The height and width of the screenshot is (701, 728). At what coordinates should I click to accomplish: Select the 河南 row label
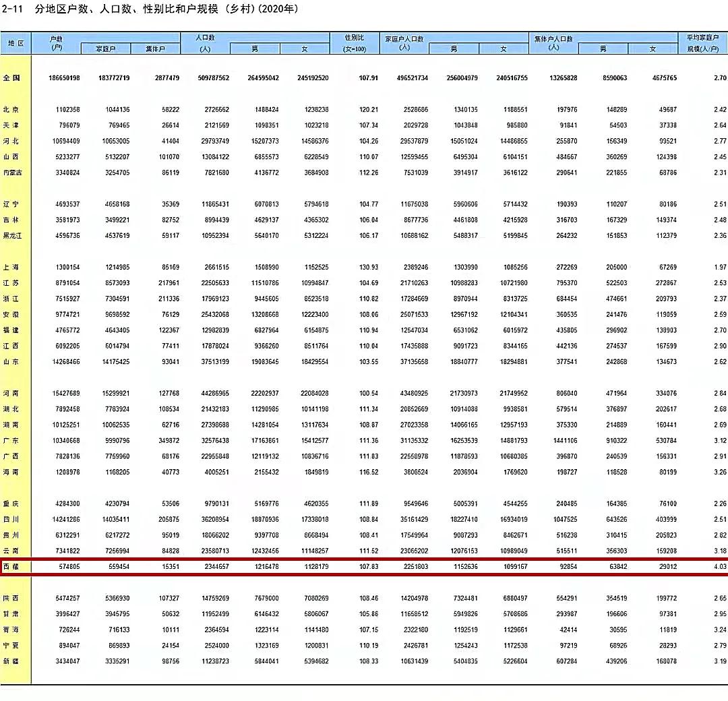11,394
